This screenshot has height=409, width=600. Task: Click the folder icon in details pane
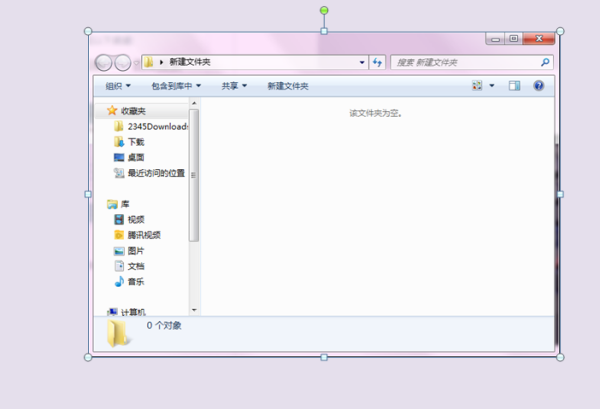[117, 334]
